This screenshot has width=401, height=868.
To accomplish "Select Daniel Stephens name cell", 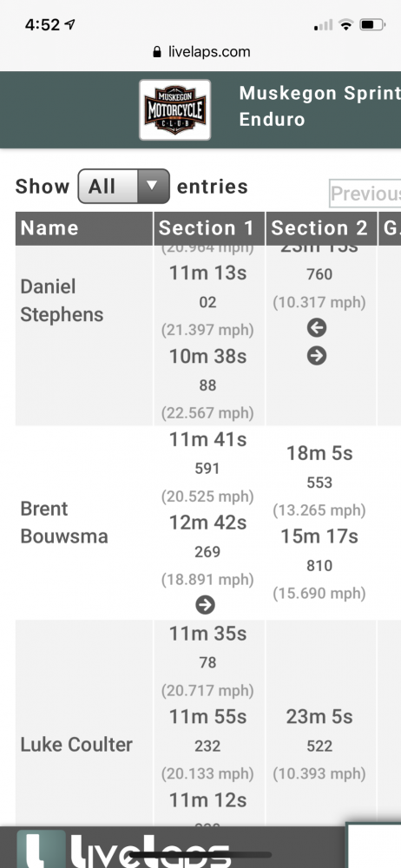I will [83, 300].
